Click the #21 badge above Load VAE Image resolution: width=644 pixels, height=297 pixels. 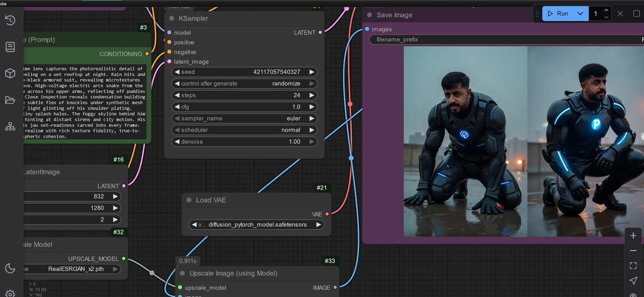322,187
